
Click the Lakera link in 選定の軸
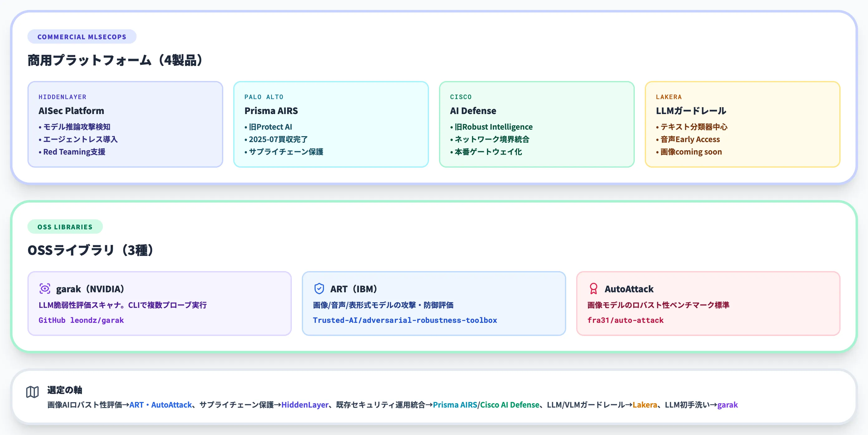point(644,405)
